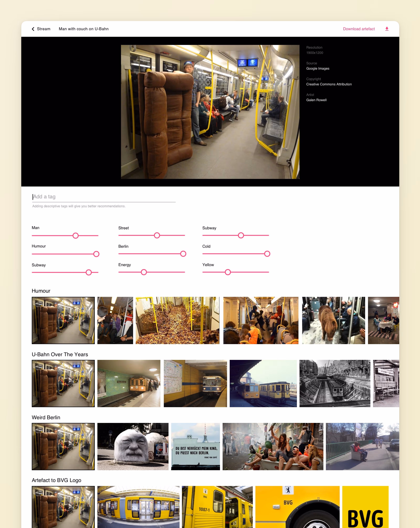
Task: Click the back chevron arrow icon
Action: (33, 29)
